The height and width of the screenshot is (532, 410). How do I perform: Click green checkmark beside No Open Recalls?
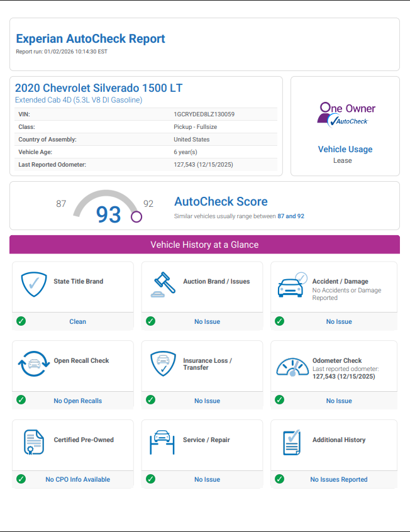(21, 400)
